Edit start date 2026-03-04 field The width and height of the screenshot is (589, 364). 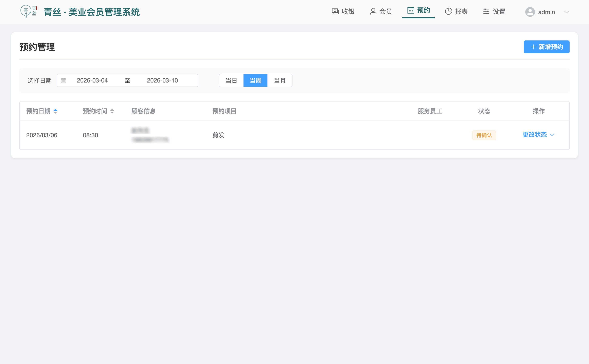click(92, 80)
